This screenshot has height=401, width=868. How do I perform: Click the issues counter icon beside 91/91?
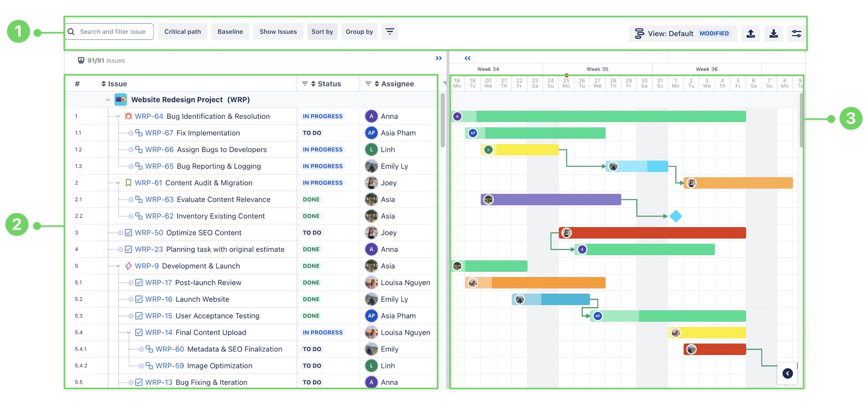tap(81, 60)
